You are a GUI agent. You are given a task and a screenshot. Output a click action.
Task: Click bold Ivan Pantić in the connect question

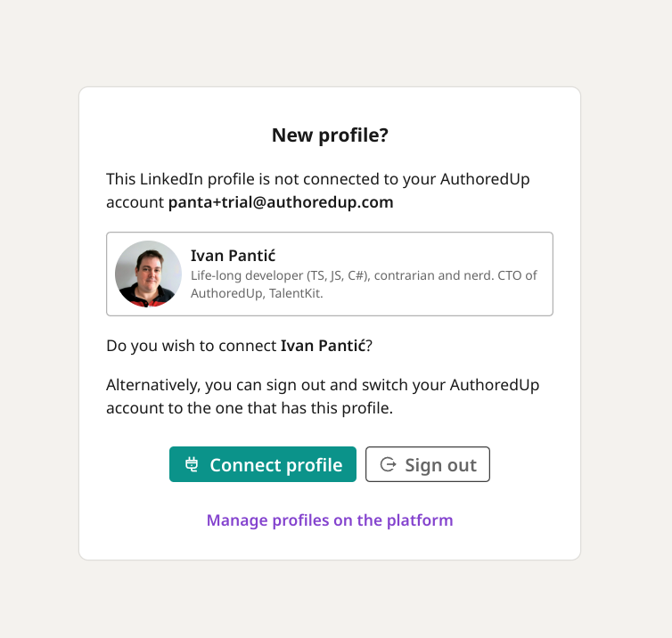click(x=324, y=346)
